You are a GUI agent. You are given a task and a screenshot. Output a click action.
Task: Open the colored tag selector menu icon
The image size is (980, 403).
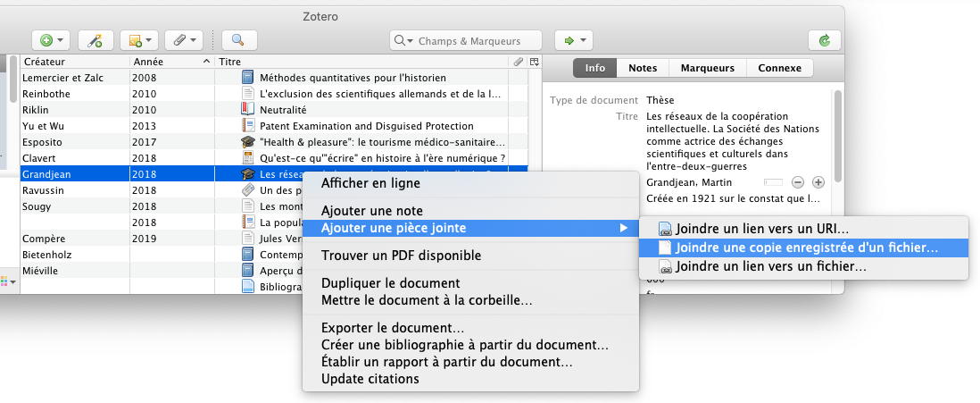(6, 281)
